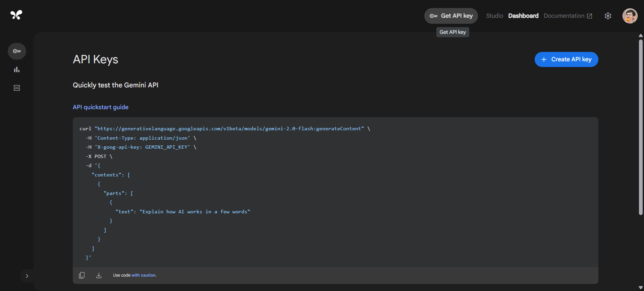Click the scrollbar down arrow
The image size is (644, 291).
pos(641,287)
